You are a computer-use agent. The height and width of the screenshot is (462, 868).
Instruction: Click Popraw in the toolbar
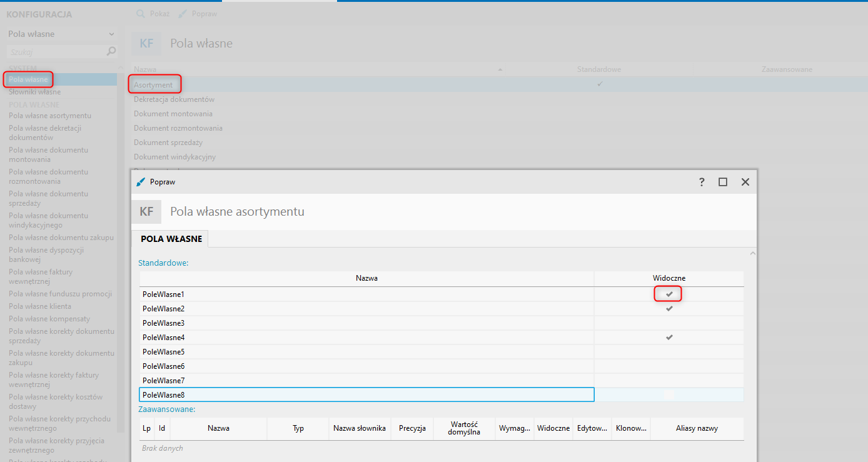tap(198, 13)
